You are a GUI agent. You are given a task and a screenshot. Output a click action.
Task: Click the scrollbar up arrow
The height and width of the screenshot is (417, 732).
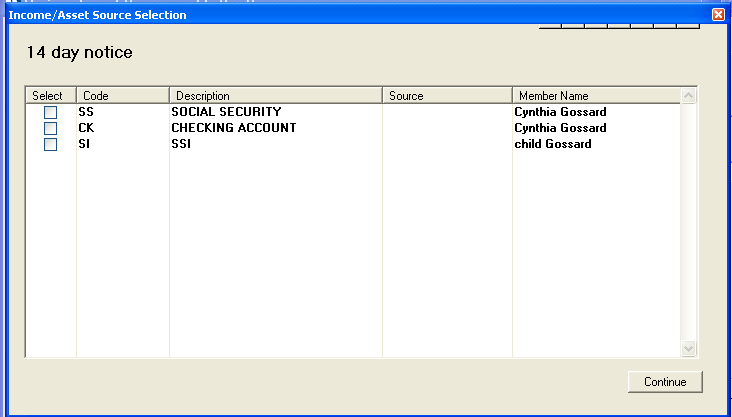pos(688,97)
